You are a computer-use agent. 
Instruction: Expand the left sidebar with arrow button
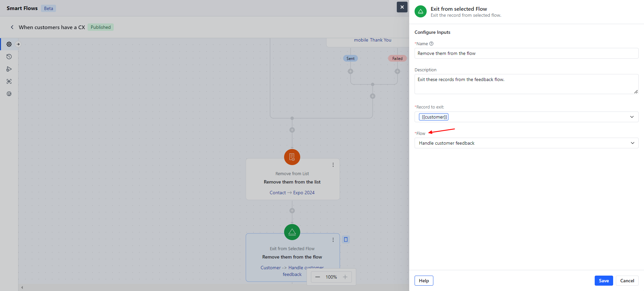pos(18,44)
